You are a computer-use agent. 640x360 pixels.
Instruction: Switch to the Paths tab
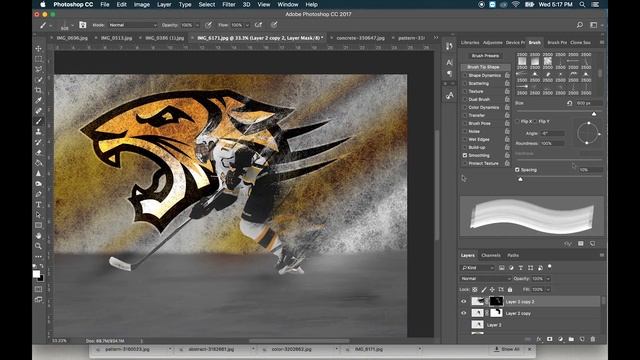pyautogui.click(x=513, y=256)
